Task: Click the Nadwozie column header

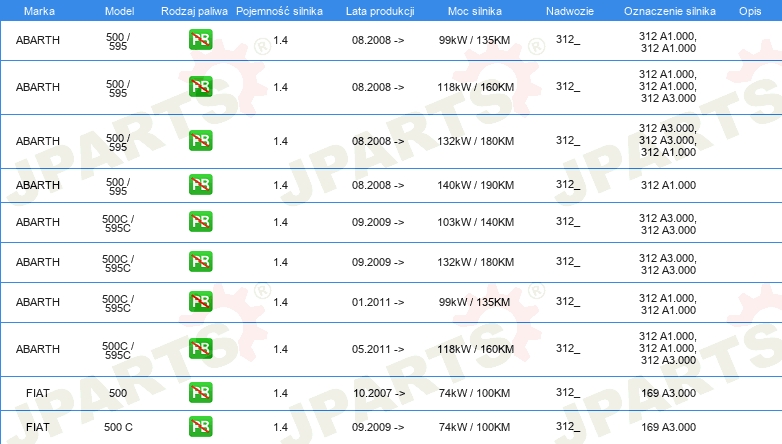Action: click(x=570, y=11)
